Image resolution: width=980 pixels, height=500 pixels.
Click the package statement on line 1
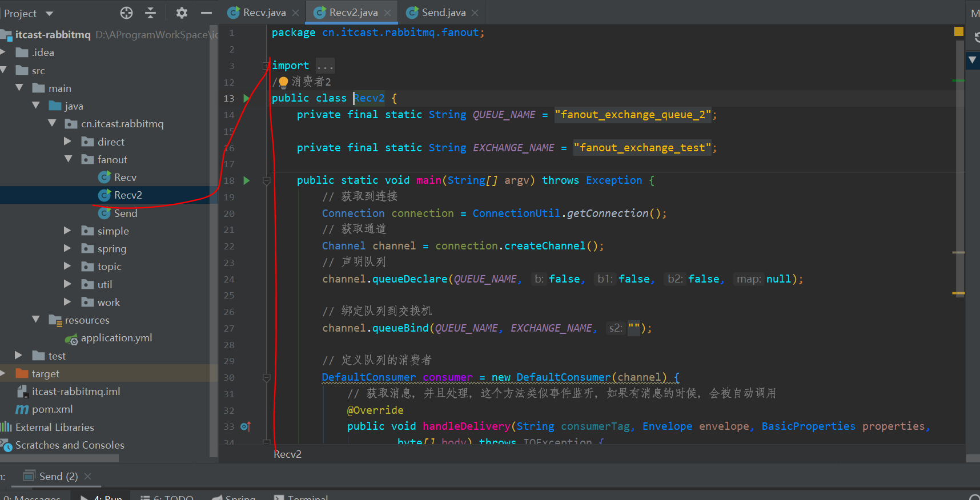point(378,33)
